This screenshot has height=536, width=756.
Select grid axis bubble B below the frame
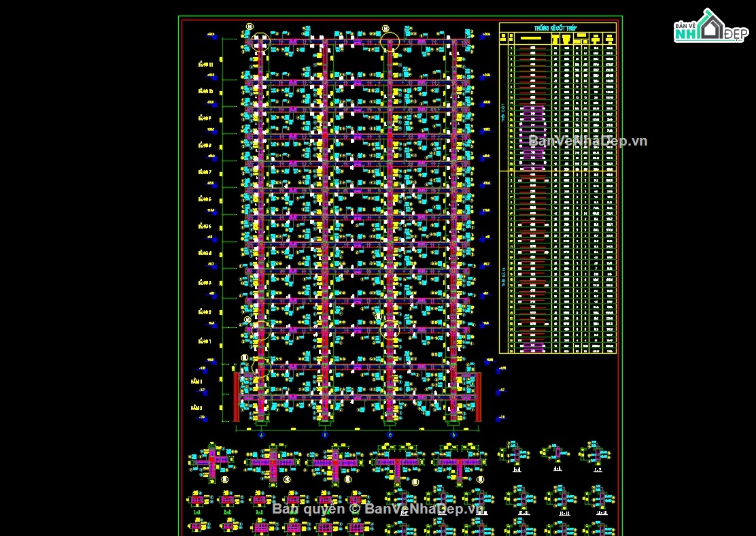click(325, 434)
